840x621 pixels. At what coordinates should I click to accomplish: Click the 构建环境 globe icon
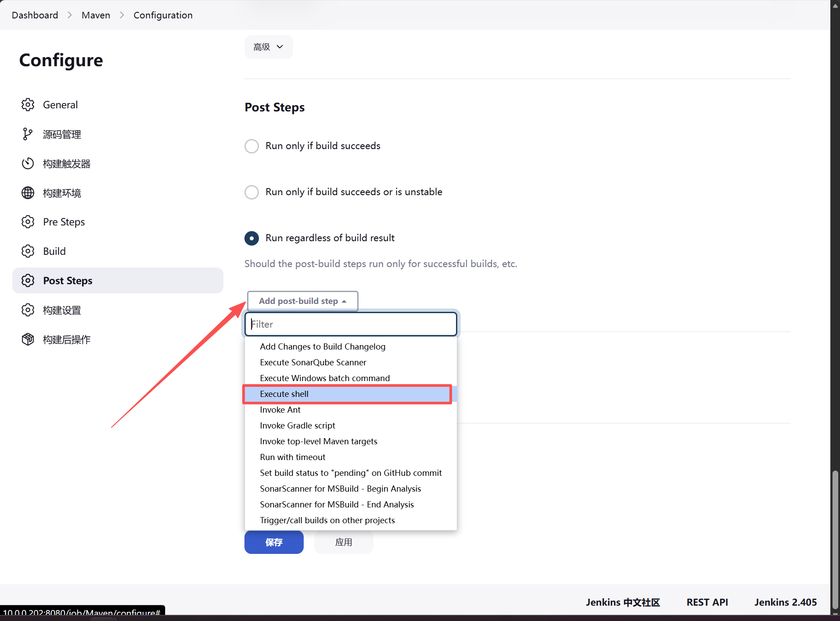click(28, 193)
